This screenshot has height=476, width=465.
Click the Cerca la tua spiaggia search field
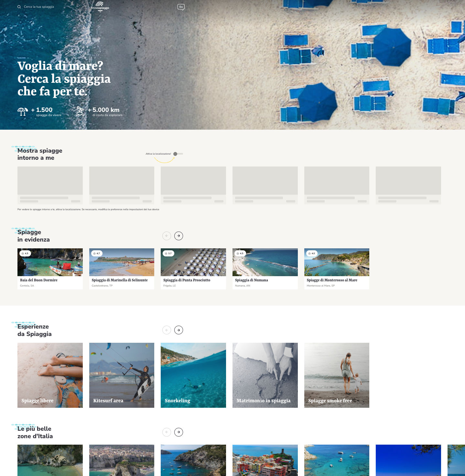(x=39, y=7)
